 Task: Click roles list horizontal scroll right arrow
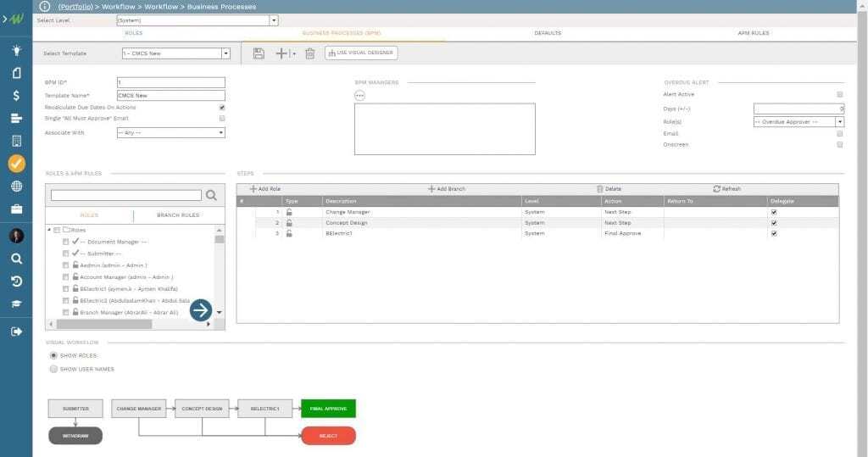(x=209, y=325)
